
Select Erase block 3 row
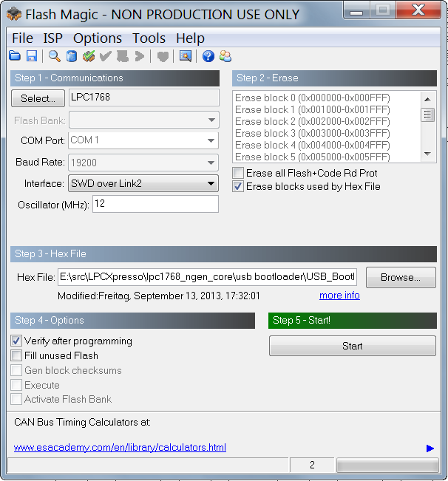coord(313,133)
